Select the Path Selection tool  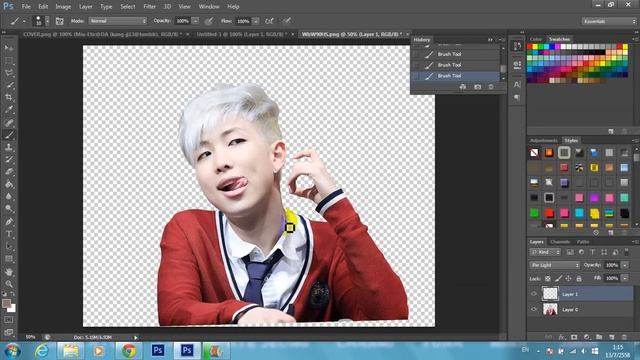(x=9, y=246)
